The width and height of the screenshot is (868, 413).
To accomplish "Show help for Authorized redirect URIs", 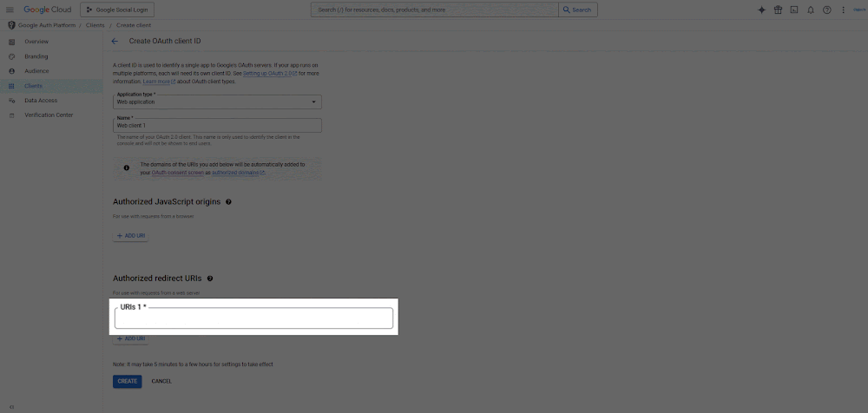I will [x=210, y=279].
